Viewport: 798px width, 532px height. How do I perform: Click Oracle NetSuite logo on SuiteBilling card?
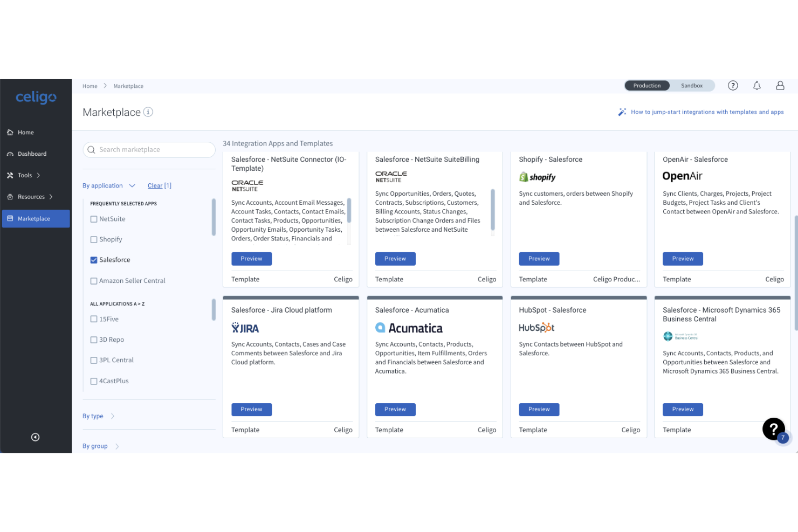tap(391, 177)
